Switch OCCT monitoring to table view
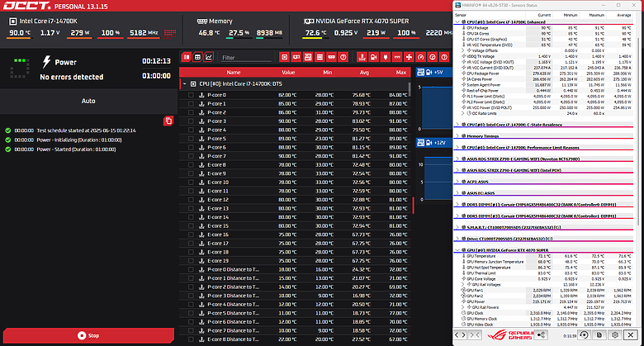This screenshot has width=644, height=346. (197, 57)
